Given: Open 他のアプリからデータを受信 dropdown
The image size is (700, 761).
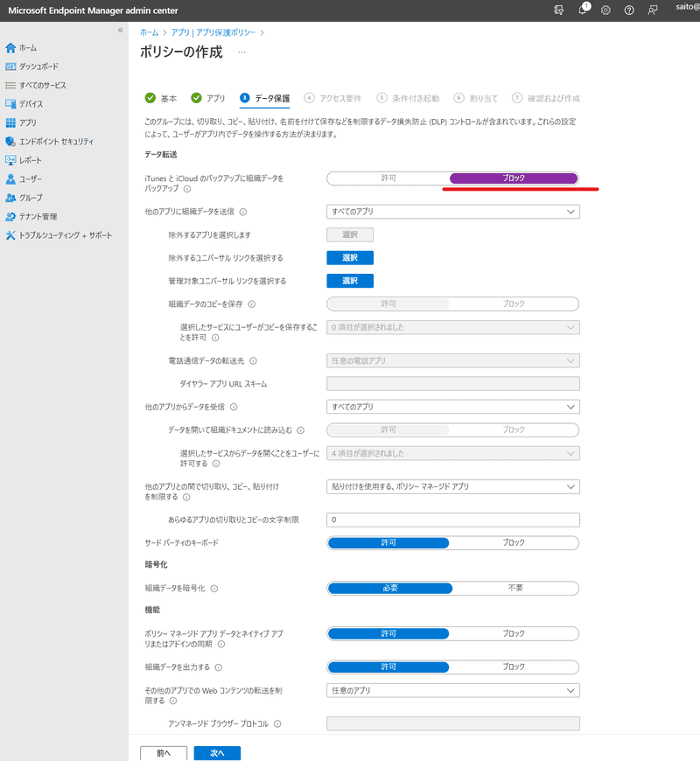Looking at the screenshot, I should pos(452,407).
